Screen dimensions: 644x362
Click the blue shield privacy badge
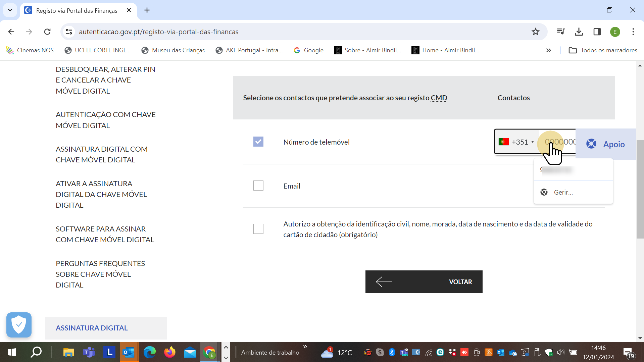pos(19,325)
